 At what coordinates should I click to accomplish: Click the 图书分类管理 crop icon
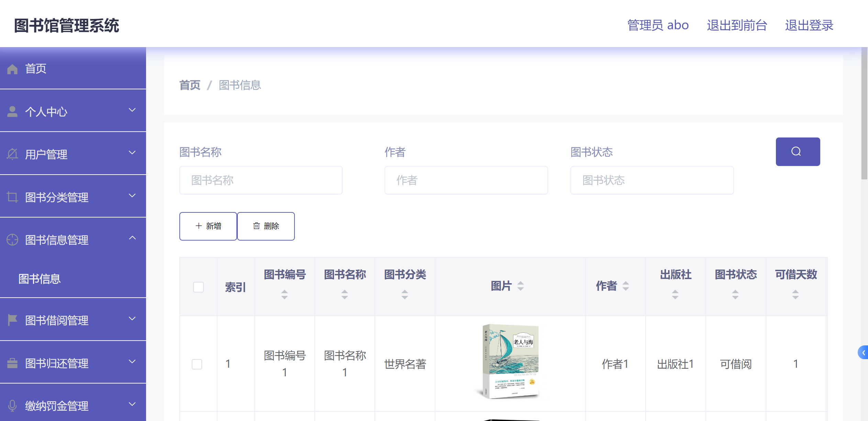(12, 196)
